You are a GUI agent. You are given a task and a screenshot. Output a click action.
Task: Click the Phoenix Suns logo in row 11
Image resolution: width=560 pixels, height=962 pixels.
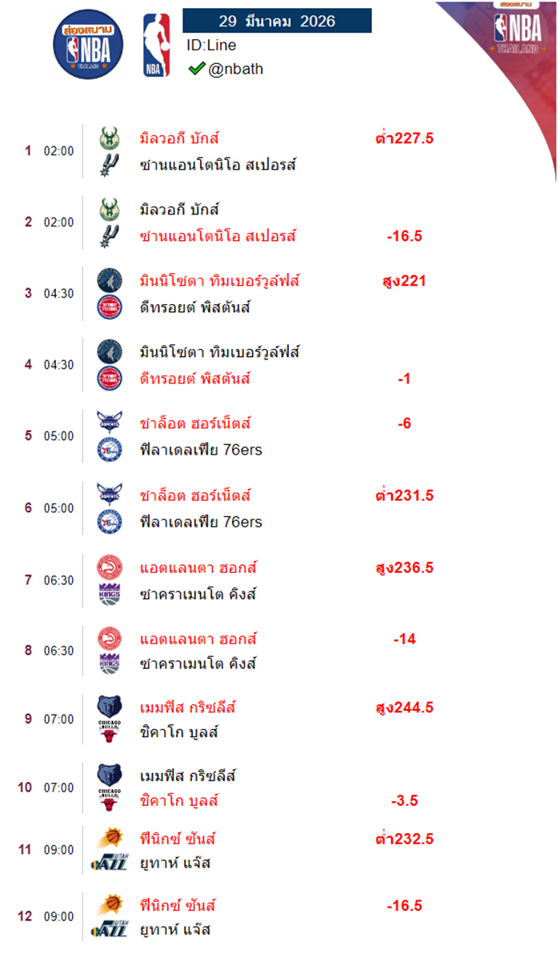(x=109, y=839)
